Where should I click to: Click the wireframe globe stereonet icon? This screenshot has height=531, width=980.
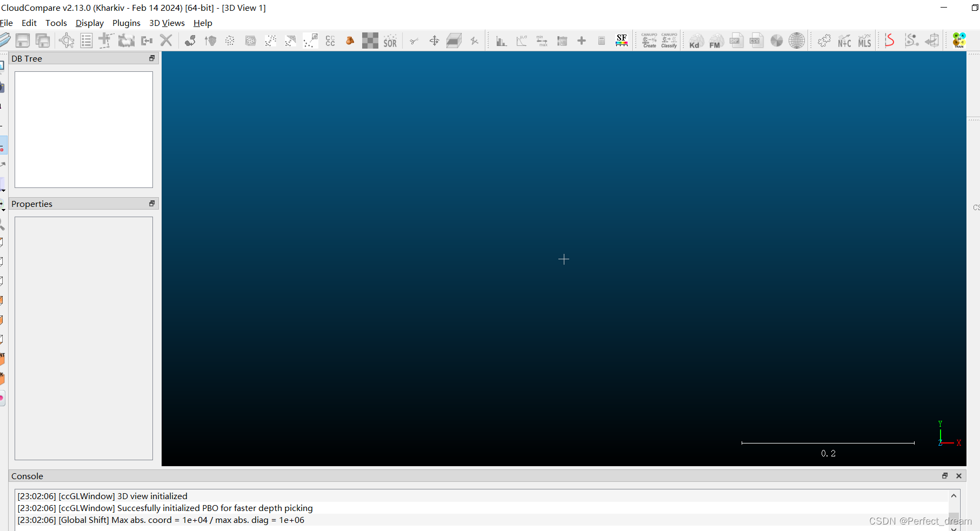[797, 41]
